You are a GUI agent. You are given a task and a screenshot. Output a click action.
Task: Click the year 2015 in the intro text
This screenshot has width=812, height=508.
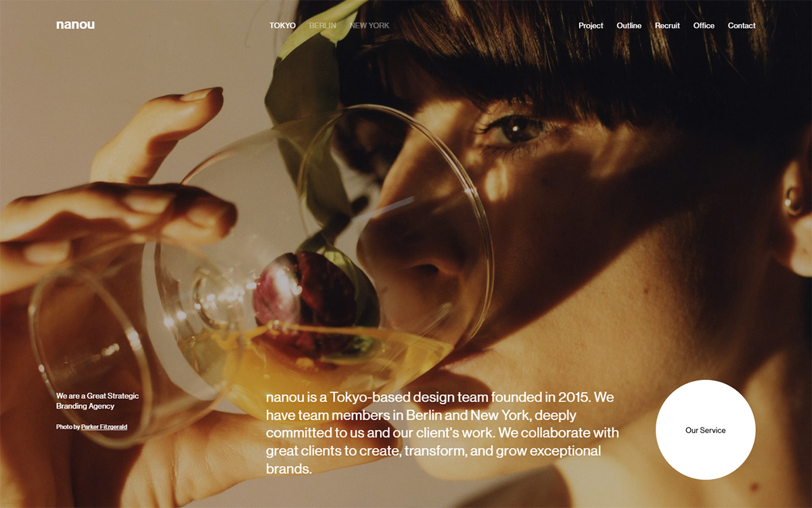[574, 398]
